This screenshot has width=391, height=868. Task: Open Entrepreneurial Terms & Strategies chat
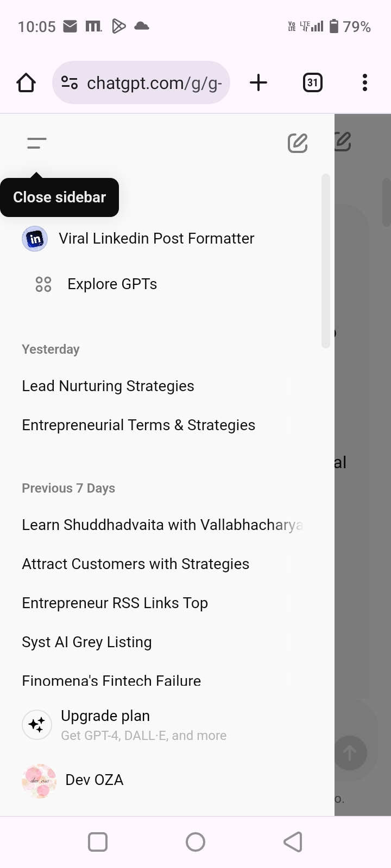pyautogui.click(x=138, y=425)
